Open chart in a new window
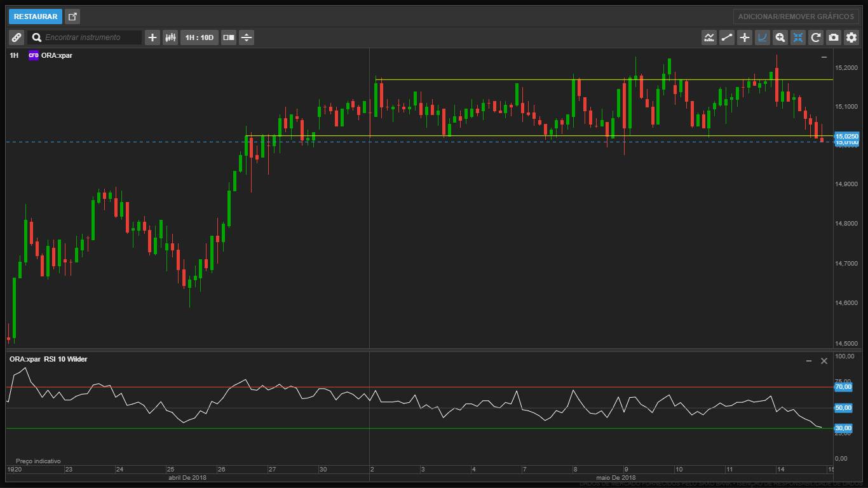The image size is (868, 488). click(72, 17)
